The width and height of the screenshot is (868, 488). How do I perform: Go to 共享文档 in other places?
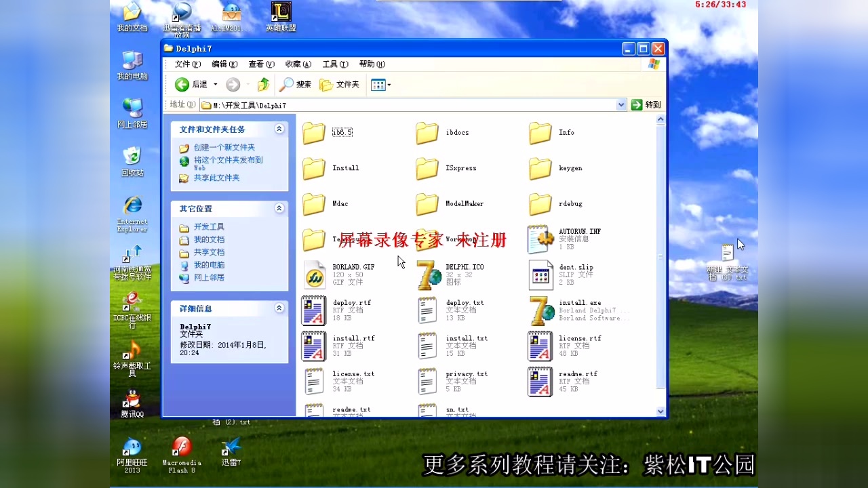[x=209, y=252]
